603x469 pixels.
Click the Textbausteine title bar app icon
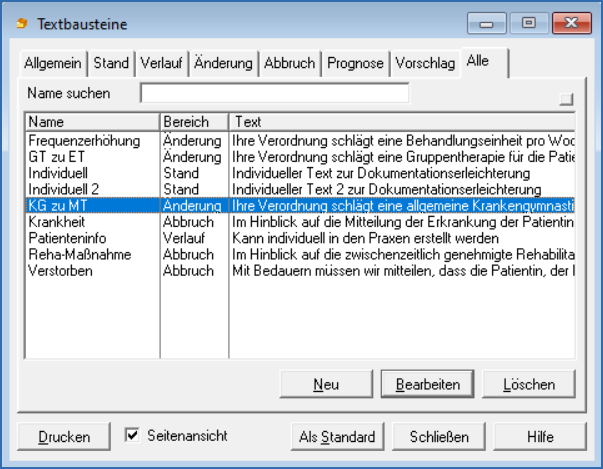point(22,23)
